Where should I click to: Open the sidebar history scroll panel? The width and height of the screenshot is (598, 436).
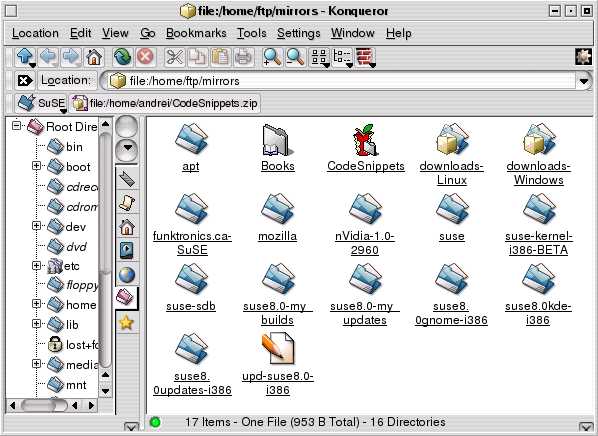(127, 203)
